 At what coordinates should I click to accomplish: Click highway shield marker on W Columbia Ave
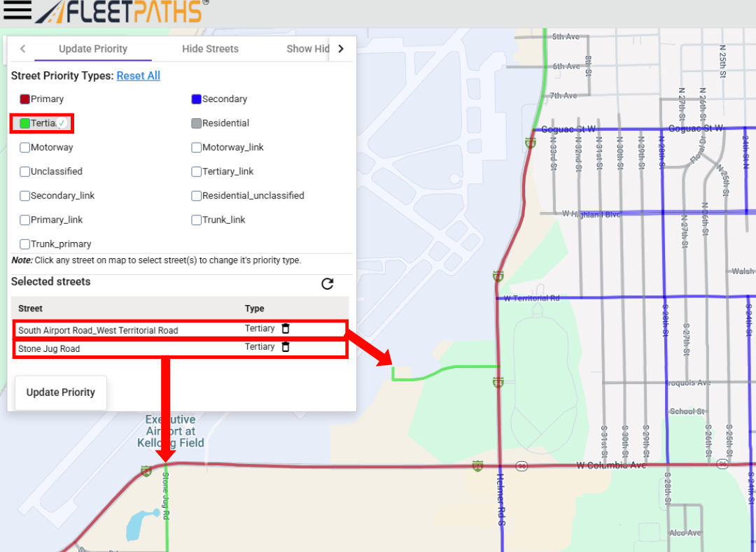click(x=477, y=465)
